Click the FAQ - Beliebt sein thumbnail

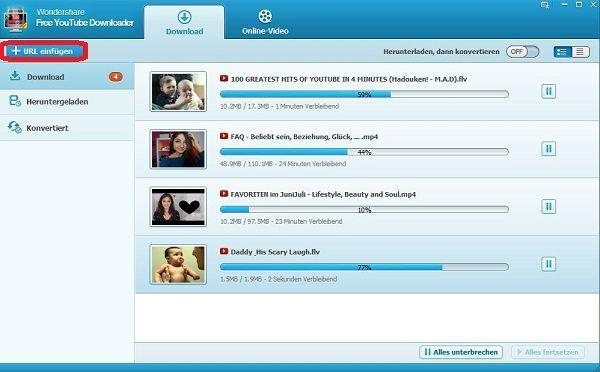tap(178, 149)
